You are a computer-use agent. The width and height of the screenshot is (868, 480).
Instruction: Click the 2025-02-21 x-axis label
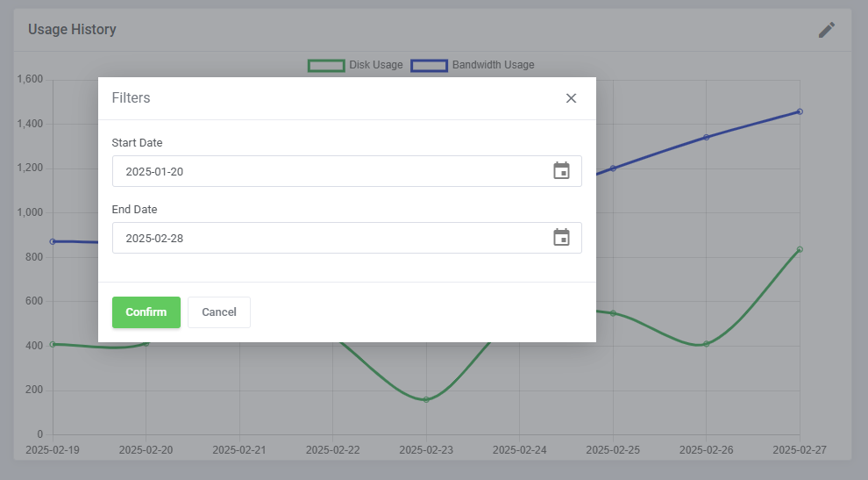click(x=239, y=450)
